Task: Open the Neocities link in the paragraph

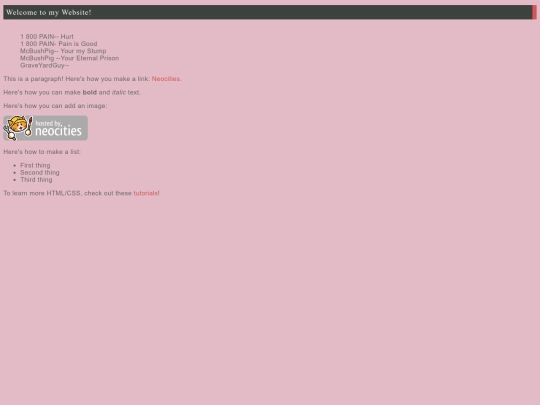Action: (166, 79)
